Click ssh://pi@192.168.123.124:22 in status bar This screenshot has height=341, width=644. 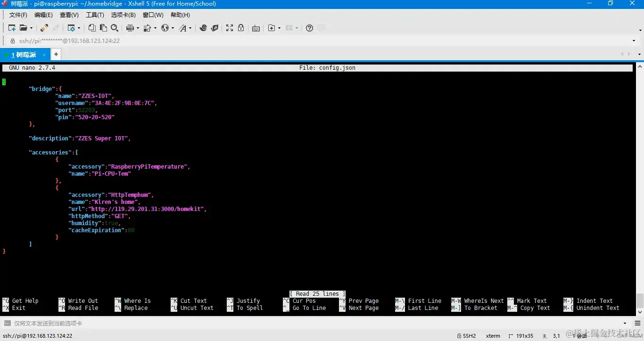(x=38, y=336)
